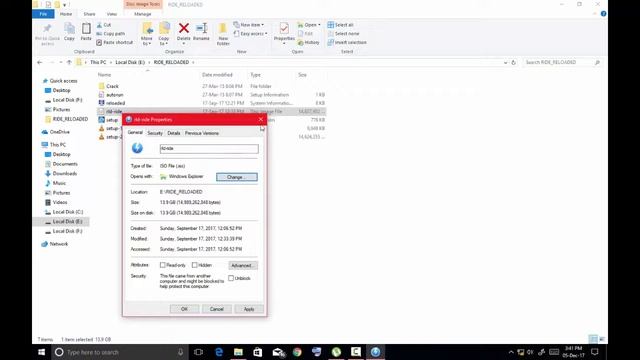Click Invert selection in the ribbon
The width and height of the screenshot is (640, 360).
coord(347,42)
